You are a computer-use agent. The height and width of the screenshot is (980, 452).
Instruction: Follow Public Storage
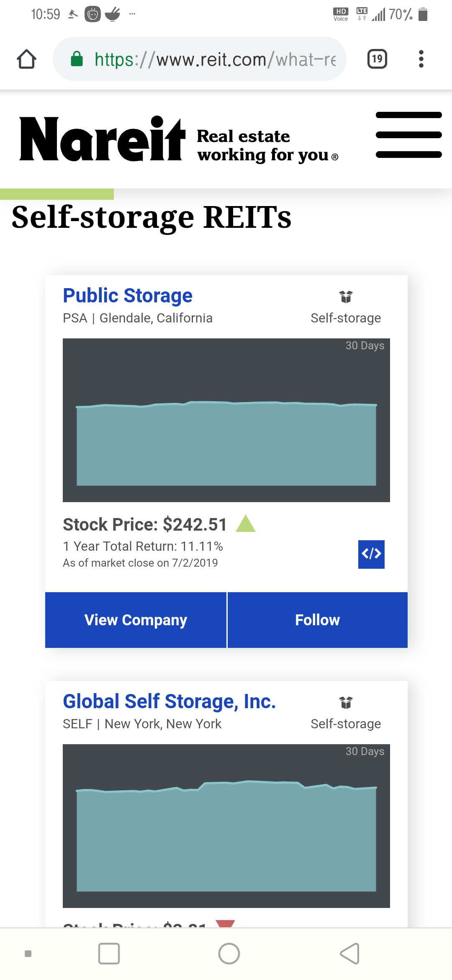pos(317,620)
